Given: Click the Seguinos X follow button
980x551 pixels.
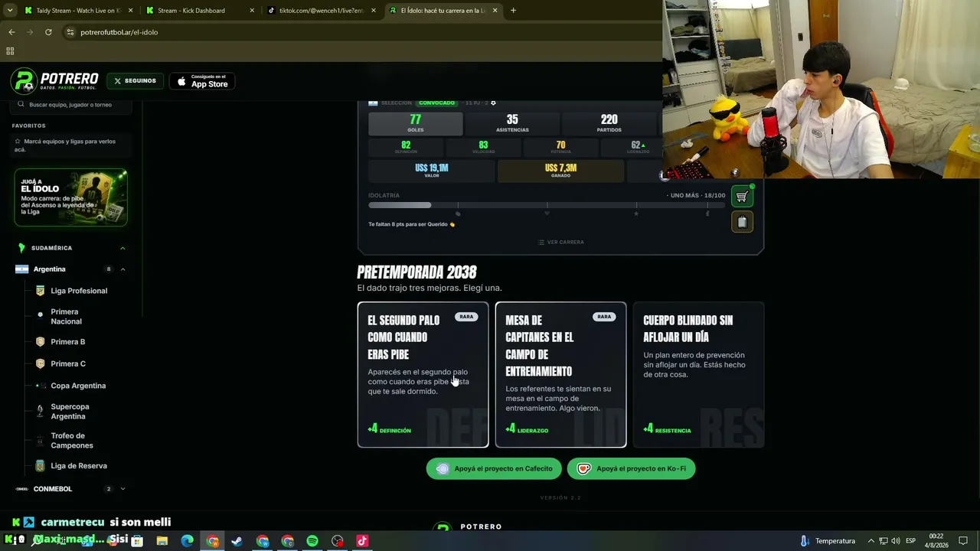Looking at the screenshot, I should tap(135, 81).
